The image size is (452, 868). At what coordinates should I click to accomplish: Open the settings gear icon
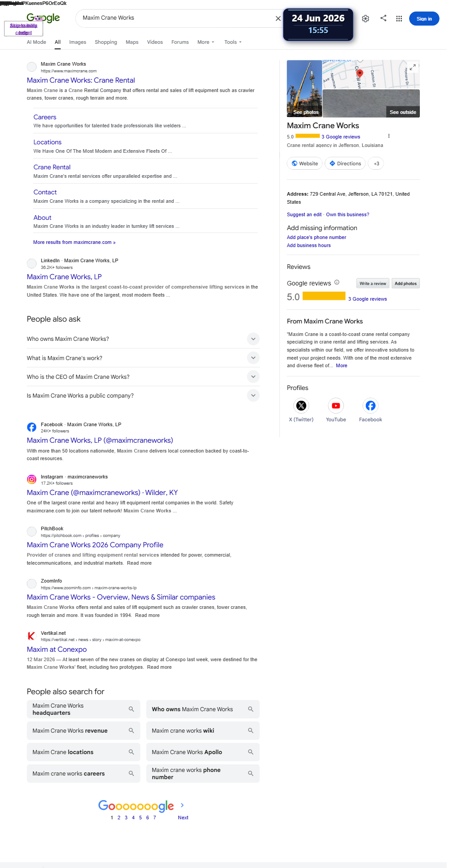click(x=365, y=18)
